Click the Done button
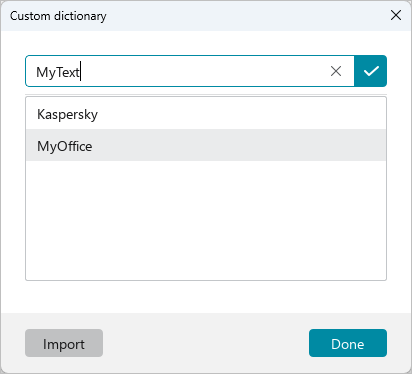The image size is (412, 374). (348, 343)
